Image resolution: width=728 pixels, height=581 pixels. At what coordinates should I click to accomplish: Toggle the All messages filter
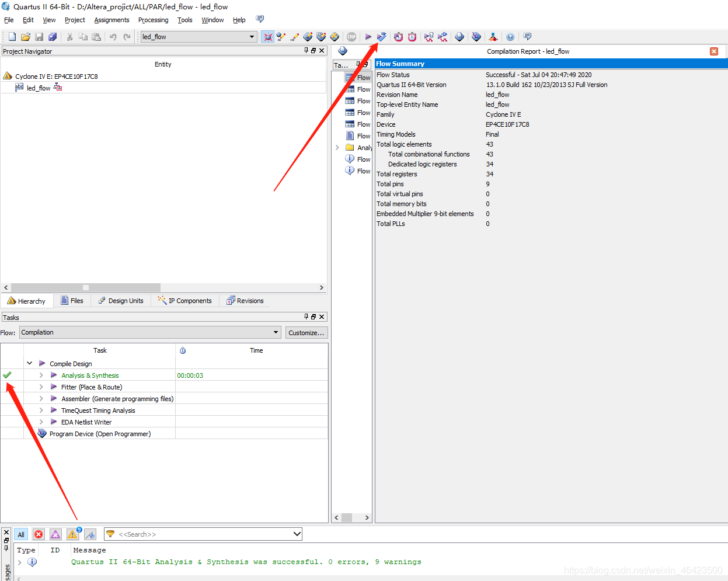[21, 534]
